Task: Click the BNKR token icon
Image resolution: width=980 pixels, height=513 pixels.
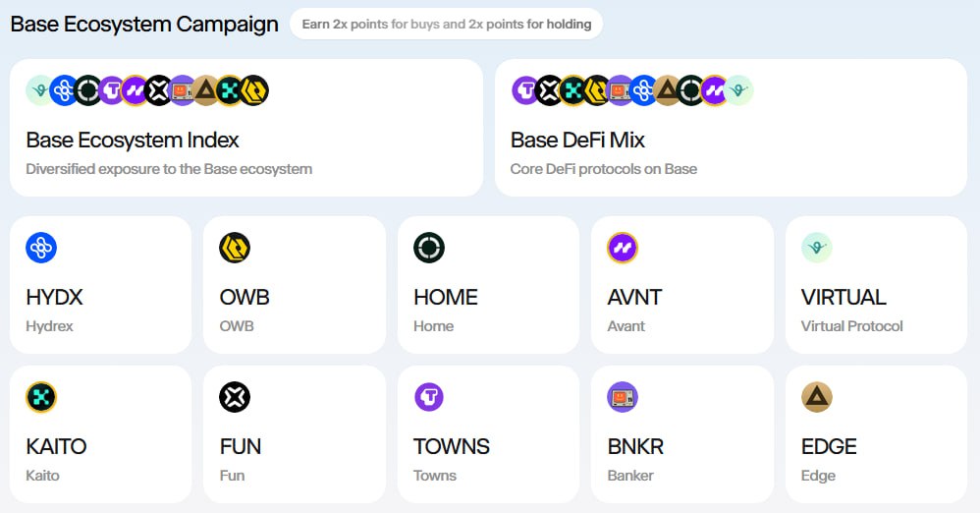Action: tap(623, 397)
